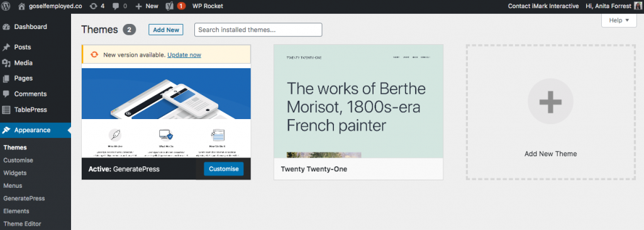Image resolution: width=644 pixels, height=230 pixels.
Task: Click the Media icon in sidebar
Action: tap(6, 63)
